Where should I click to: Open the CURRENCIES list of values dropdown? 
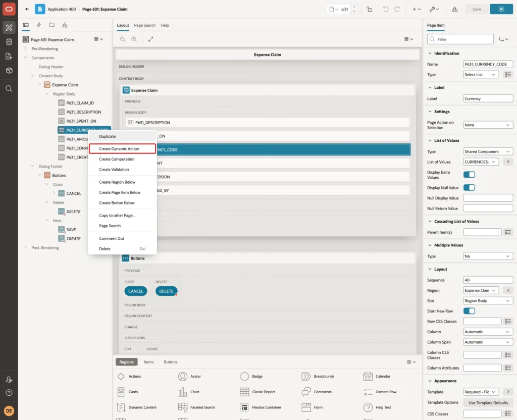coord(481,162)
